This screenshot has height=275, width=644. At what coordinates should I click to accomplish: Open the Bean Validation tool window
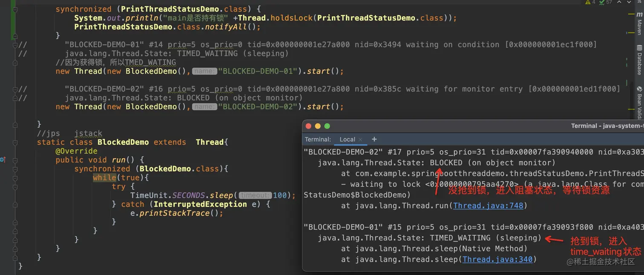coord(639,102)
